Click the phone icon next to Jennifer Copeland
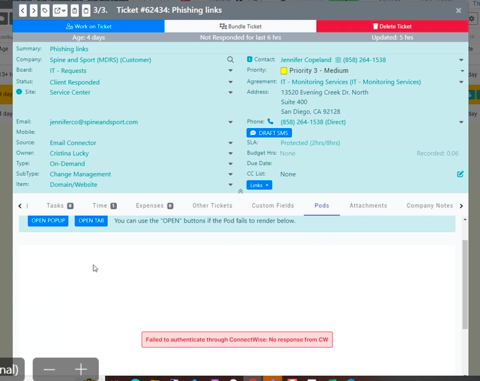 338,60
